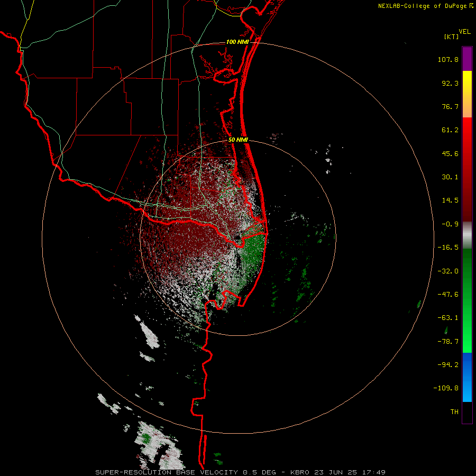The image size is (476, 476).
Task: Select the 14.5 scale value
Action: point(450,200)
